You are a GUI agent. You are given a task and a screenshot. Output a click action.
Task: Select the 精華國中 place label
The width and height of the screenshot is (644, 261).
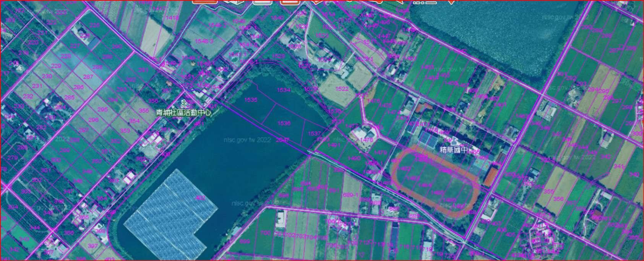(x=454, y=149)
